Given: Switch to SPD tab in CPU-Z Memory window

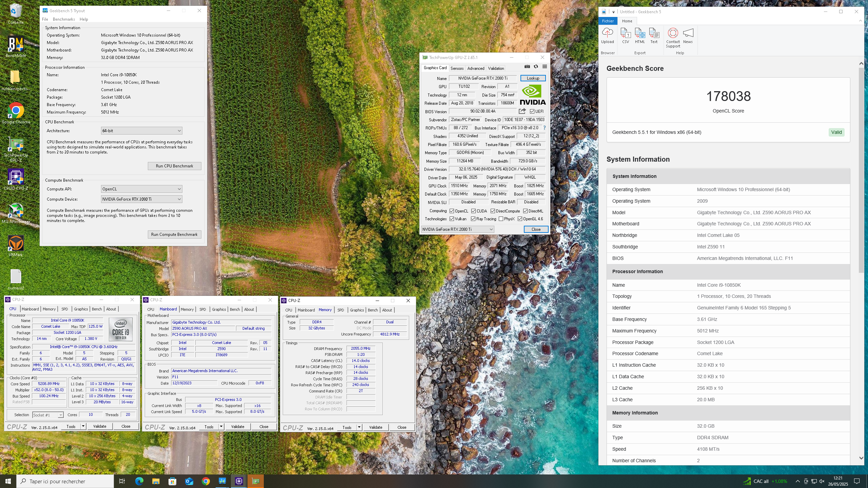Looking at the screenshot, I should [340, 310].
